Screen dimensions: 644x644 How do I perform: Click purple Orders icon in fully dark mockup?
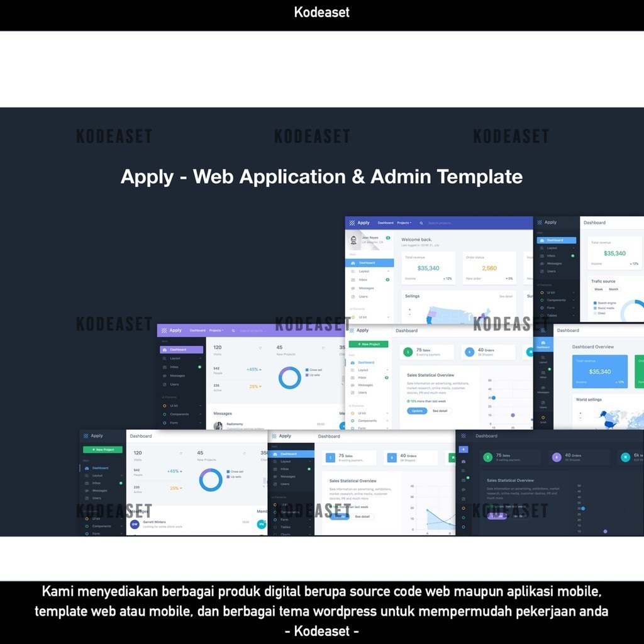coord(557,457)
